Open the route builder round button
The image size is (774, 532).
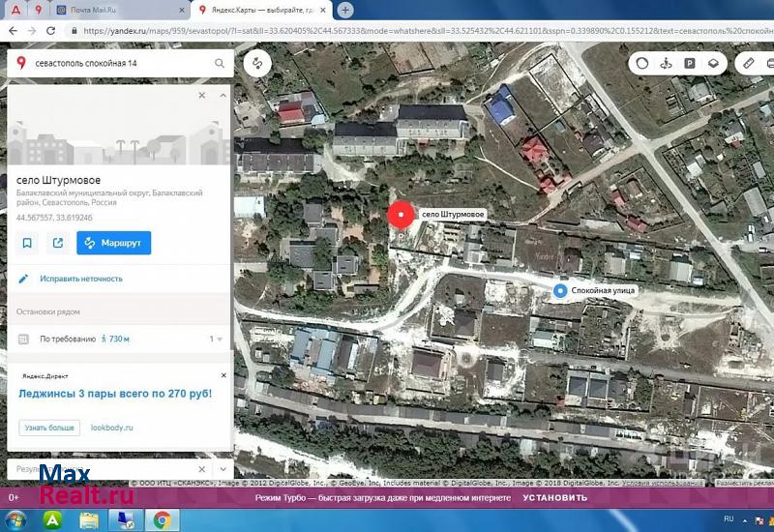coord(258,64)
